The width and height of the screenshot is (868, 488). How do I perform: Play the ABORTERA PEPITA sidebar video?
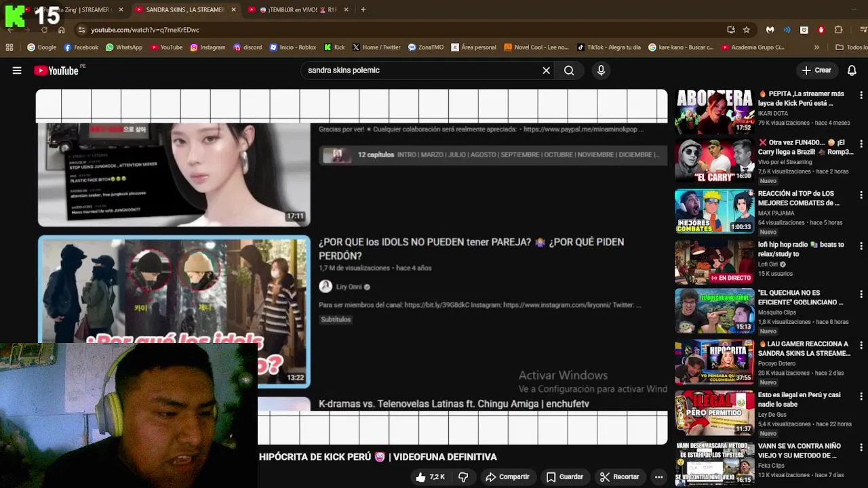(714, 112)
